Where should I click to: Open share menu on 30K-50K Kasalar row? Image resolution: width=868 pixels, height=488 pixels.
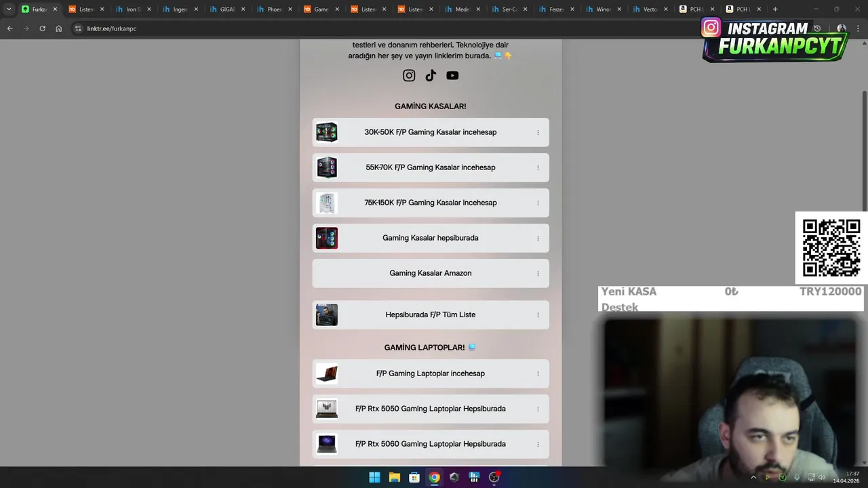coord(538,132)
